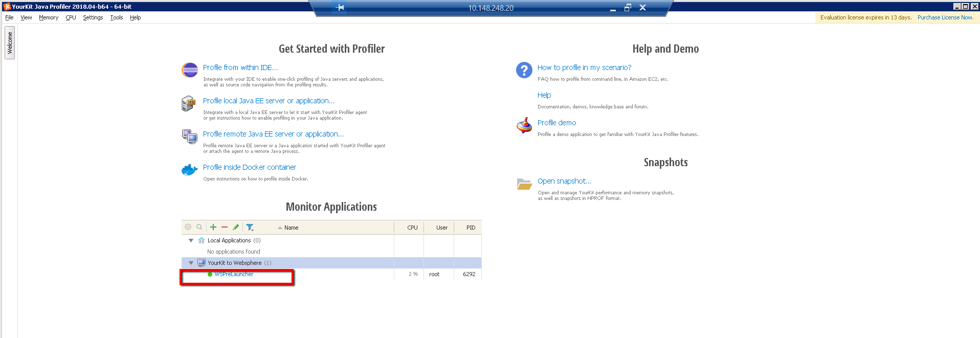Screen dimensions: 980x338
Task: Click the 6292 PID cell
Action: [x=469, y=274]
